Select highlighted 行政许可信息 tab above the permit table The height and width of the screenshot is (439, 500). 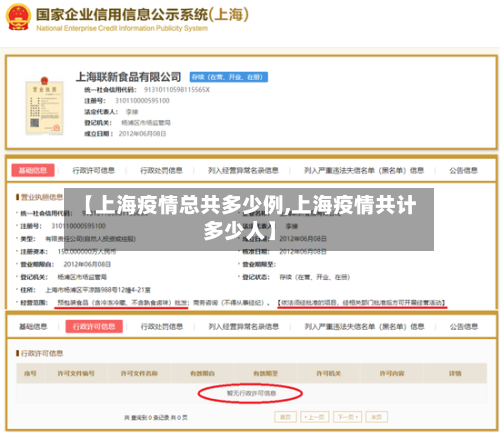pyautogui.click(x=94, y=326)
